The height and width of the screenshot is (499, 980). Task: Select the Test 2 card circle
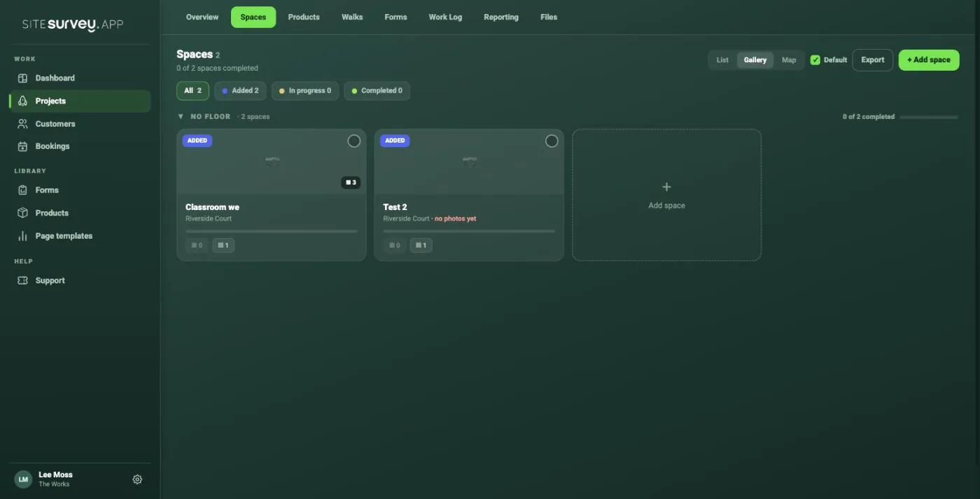click(x=552, y=141)
